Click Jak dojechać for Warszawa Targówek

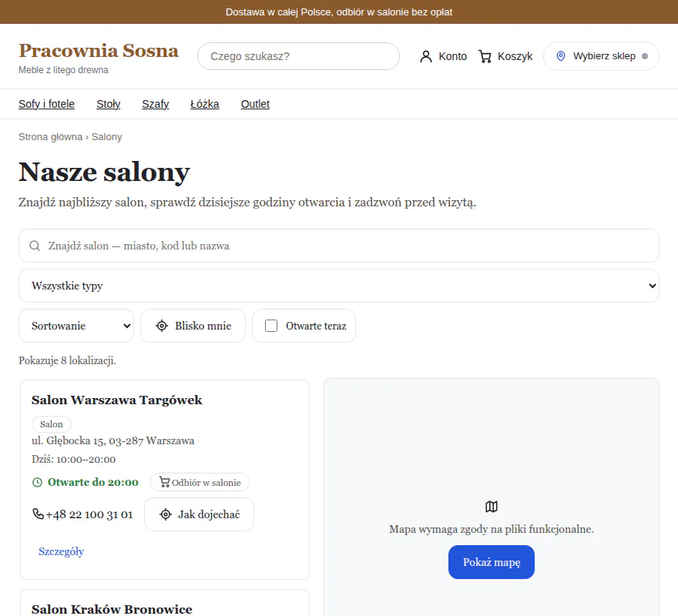coord(200,514)
